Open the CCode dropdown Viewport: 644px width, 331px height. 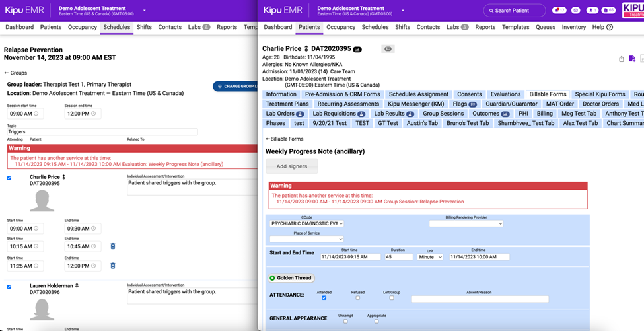pyautogui.click(x=306, y=223)
